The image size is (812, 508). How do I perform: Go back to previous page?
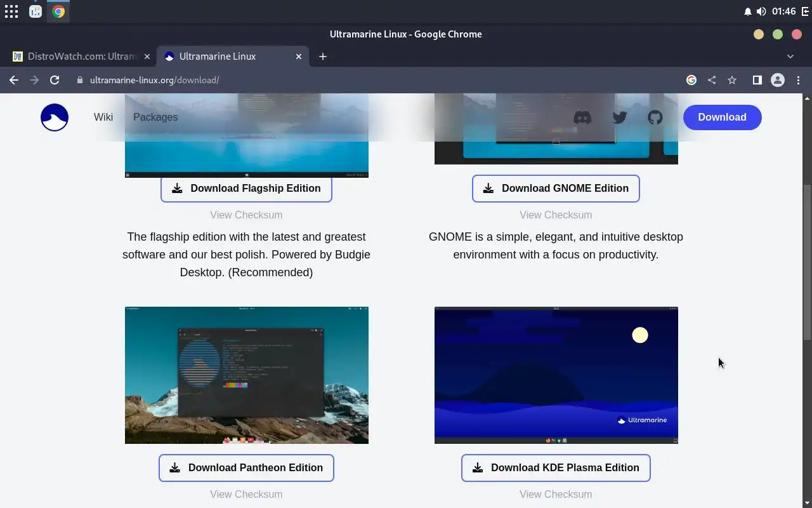pos(14,80)
